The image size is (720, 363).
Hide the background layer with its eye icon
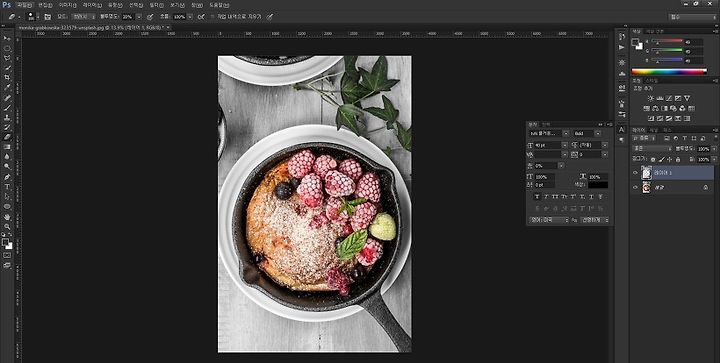coord(636,187)
